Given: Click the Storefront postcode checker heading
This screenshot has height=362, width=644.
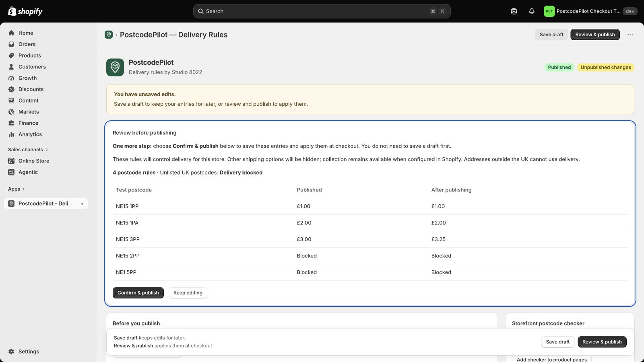Looking at the screenshot, I should (x=548, y=323).
